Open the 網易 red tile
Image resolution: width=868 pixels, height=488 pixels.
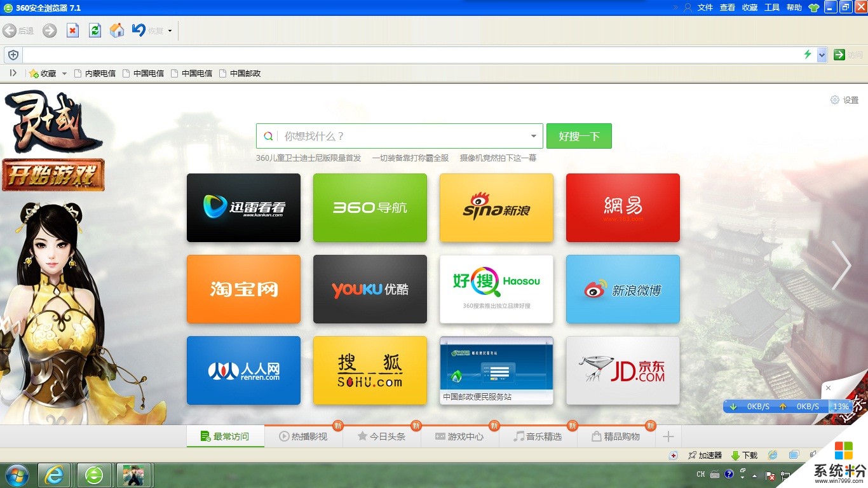click(623, 208)
